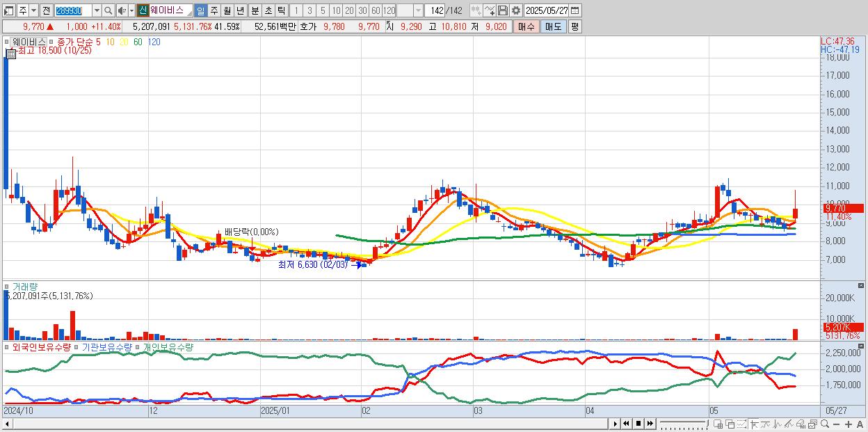Toggle the 기관보유수량 indicator checkbox
The image size is (868, 432).
[x=77, y=346]
